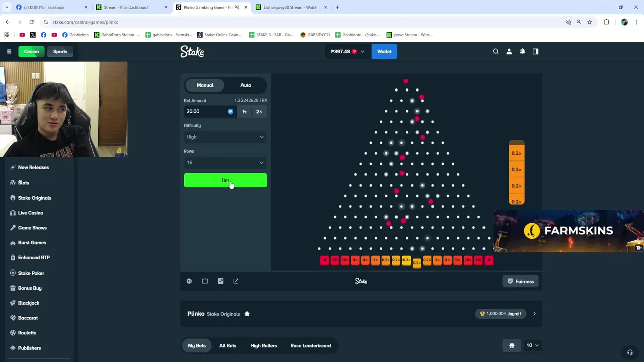644x362 pixels.
Task: Open the Fairness dialog
Action: click(521, 282)
